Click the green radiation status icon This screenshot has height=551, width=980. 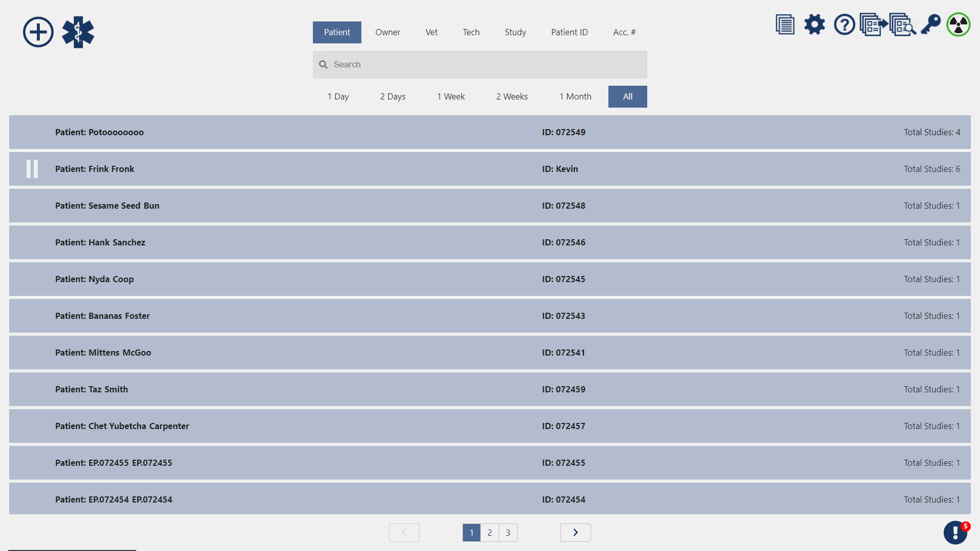[x=959, y=24]
